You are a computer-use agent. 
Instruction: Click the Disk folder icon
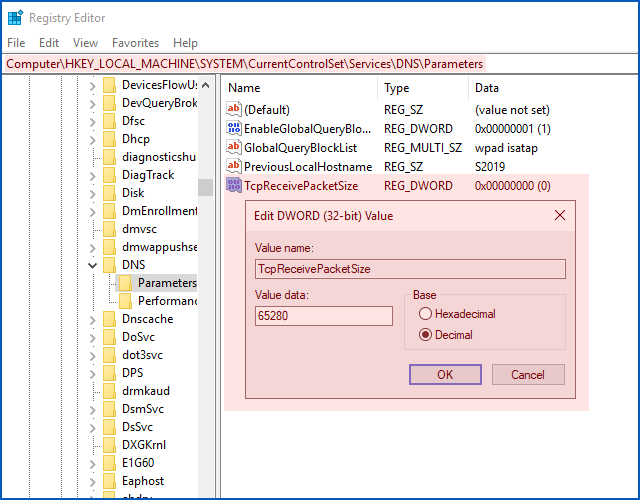click(109, 193)
